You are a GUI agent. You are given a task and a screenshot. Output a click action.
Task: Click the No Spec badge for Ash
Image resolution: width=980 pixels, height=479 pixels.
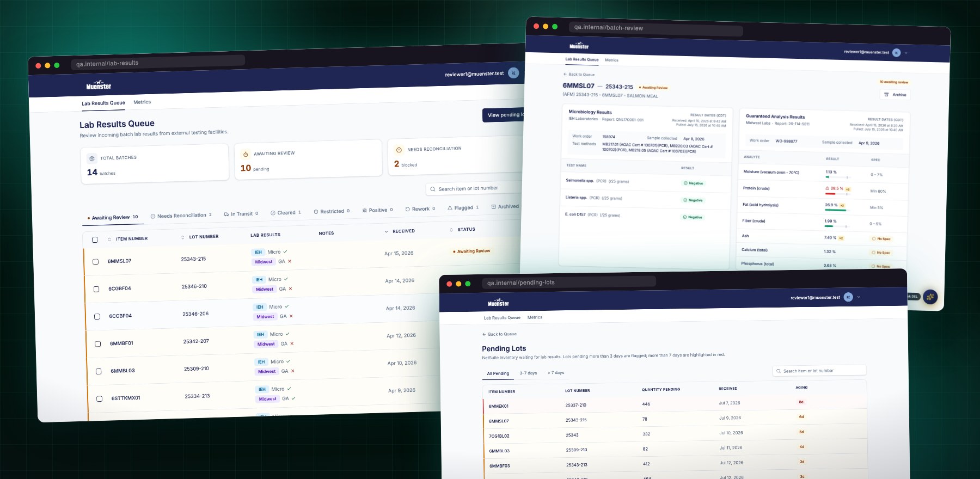coord(881,238)
